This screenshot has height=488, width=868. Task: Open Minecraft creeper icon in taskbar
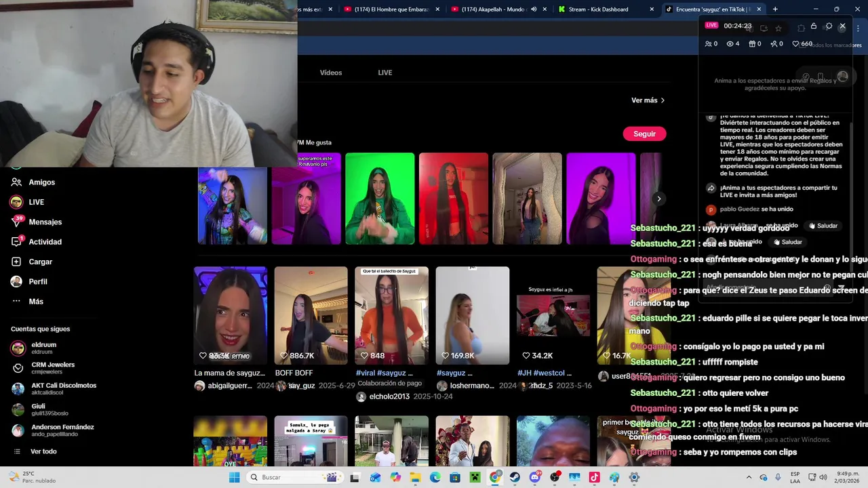(x=475, y=477)
